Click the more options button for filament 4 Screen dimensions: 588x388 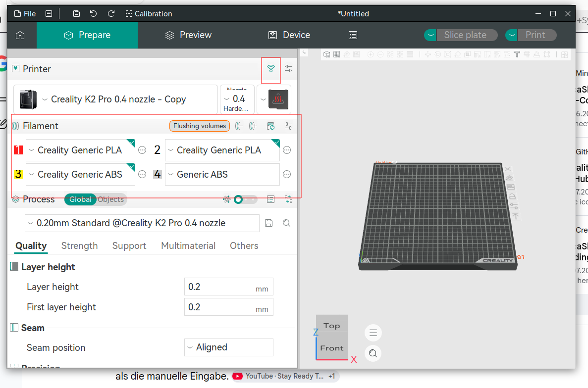coord(287,175)
